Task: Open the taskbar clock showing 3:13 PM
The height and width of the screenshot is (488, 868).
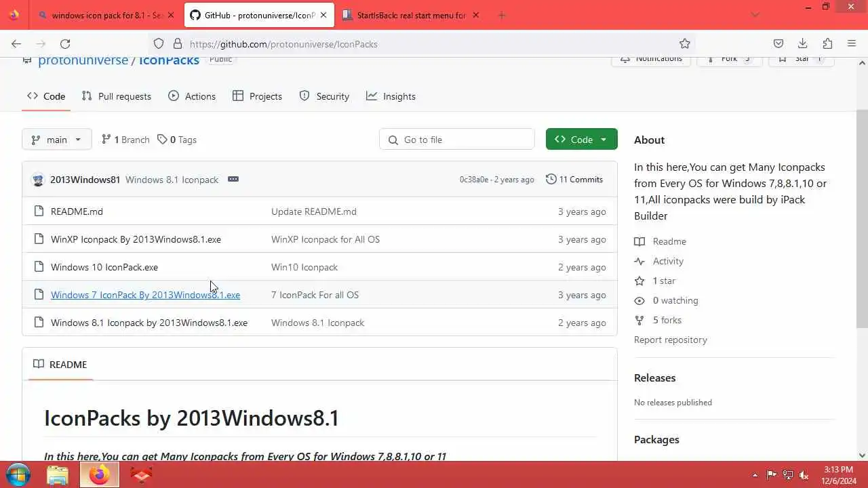Action: pyautogui.click(x=839, y=474)
